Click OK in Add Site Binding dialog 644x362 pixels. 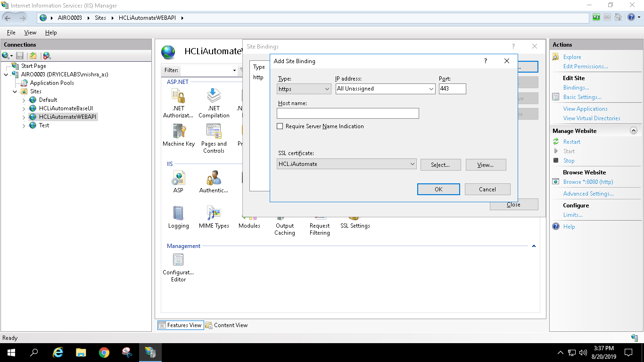[x=438, y=189]
